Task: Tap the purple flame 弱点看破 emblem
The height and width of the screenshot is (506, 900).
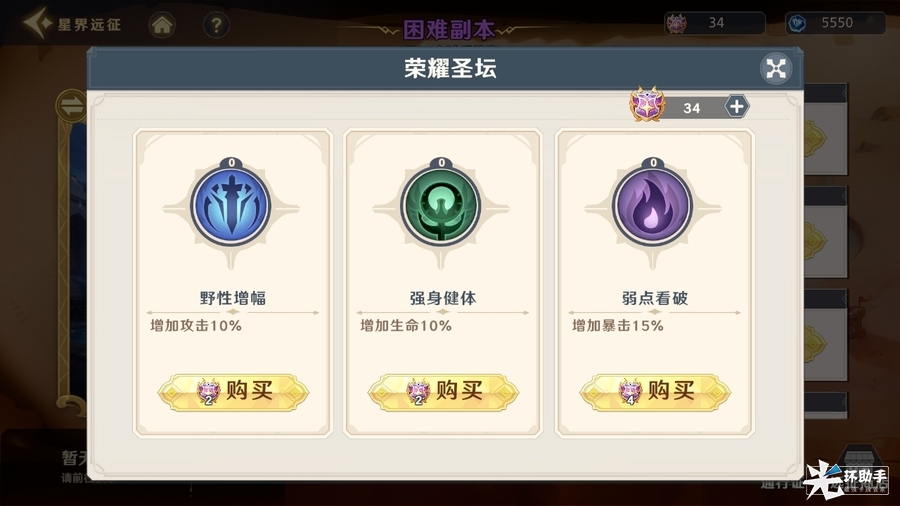Action: pos(653,205)
